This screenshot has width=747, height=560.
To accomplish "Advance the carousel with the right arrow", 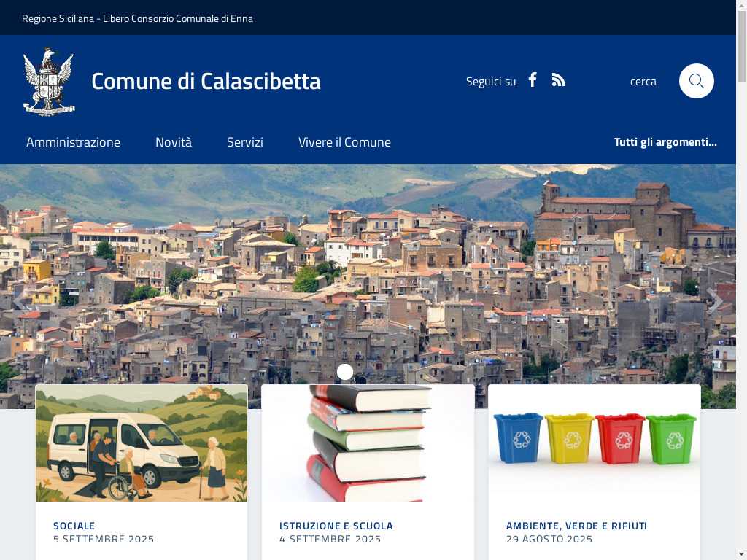I will (x=714, y=300).
